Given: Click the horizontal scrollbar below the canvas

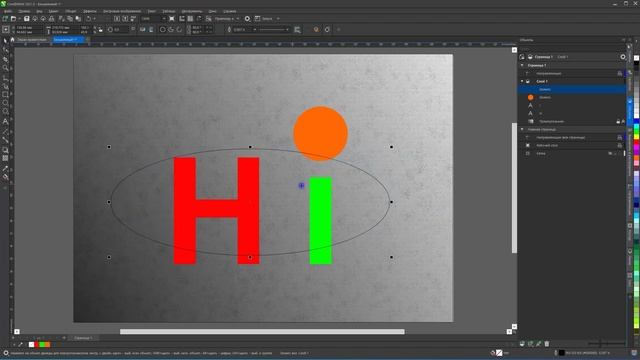Looking at the screenshot, I should click(262, 331).
